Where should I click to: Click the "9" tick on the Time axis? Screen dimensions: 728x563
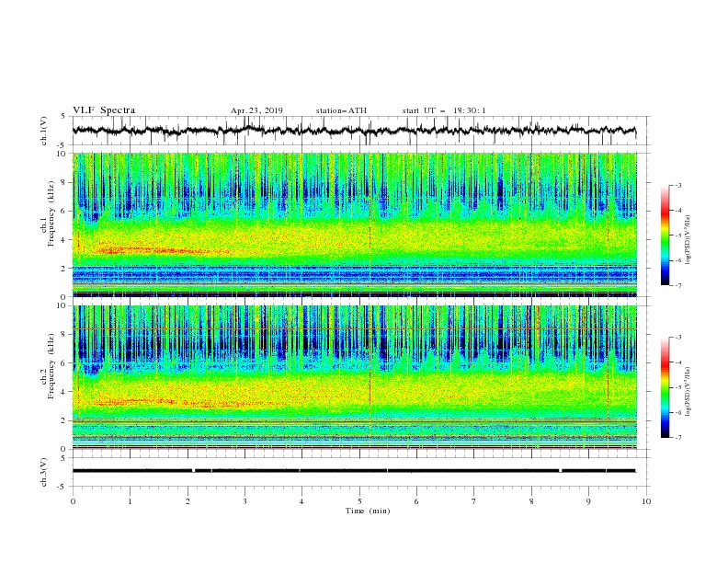tap(588, 501)
